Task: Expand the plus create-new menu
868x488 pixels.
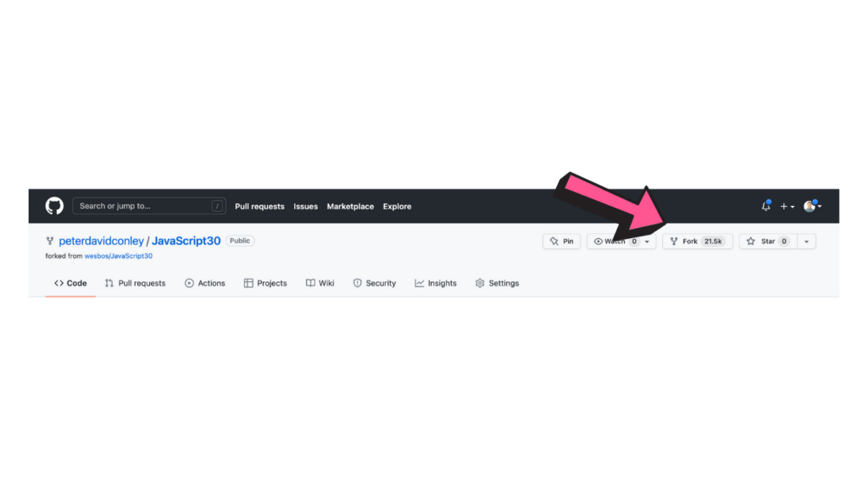Action: (787, 207)
